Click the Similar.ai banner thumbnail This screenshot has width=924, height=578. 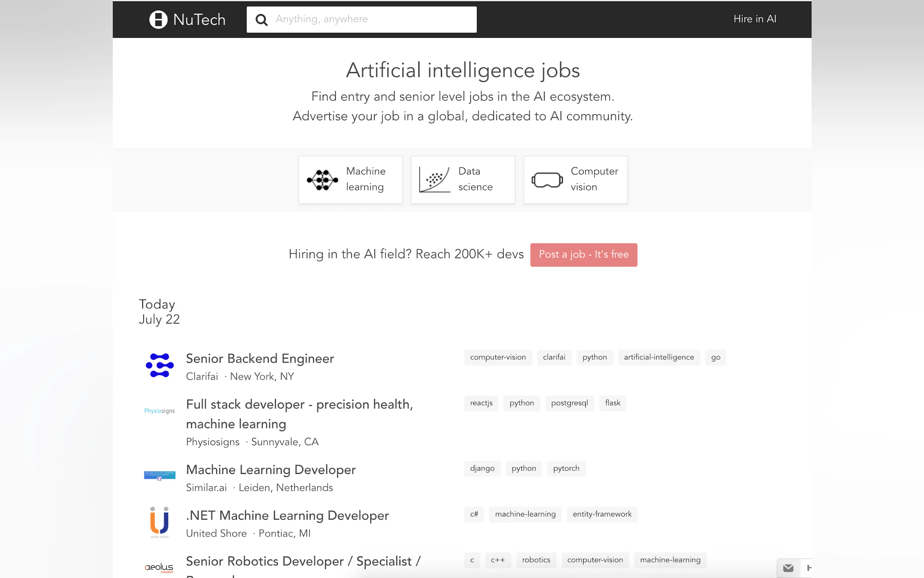click(159, 476)
